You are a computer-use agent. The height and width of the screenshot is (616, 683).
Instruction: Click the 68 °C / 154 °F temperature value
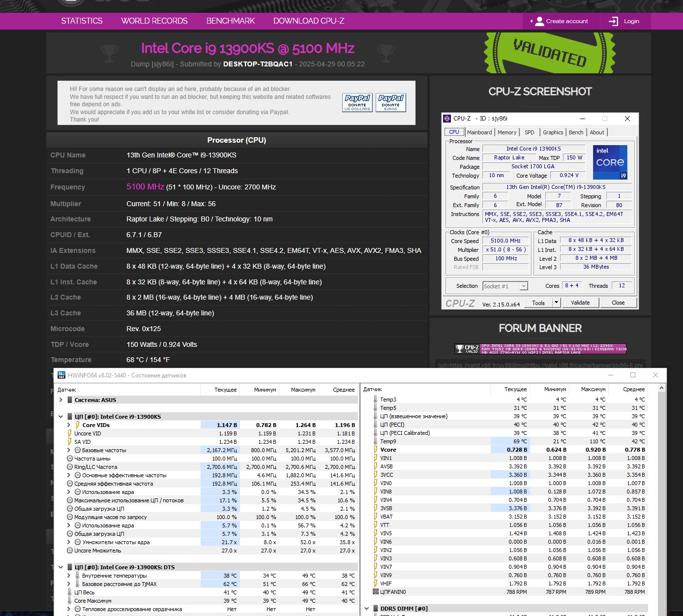148,360
